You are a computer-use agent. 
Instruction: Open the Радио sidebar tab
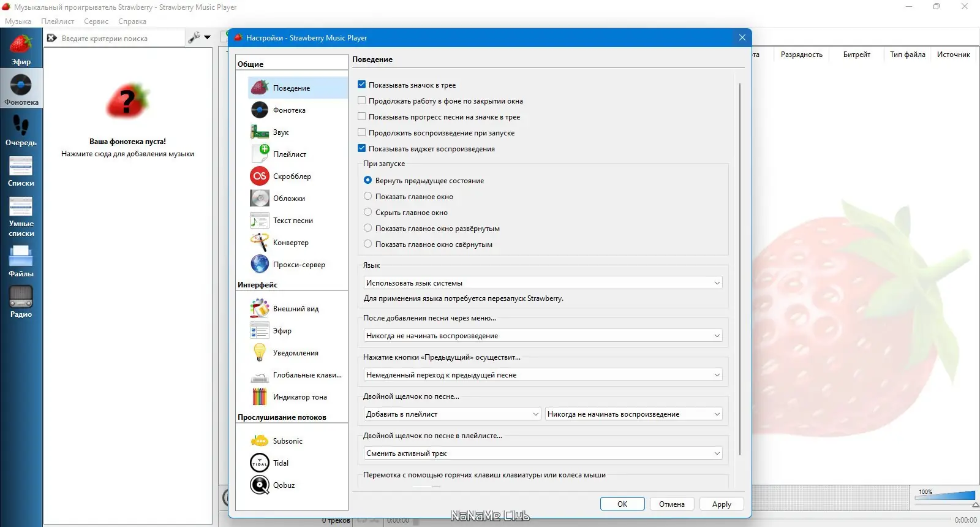[21, 301]
